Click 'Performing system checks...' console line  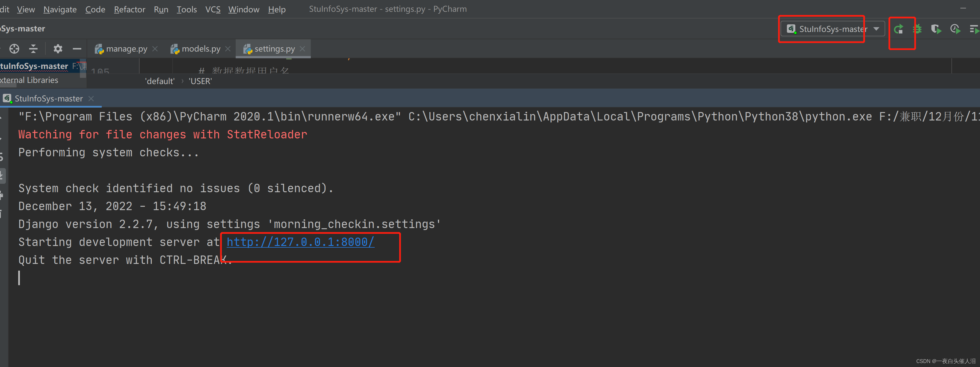(108, 152)
